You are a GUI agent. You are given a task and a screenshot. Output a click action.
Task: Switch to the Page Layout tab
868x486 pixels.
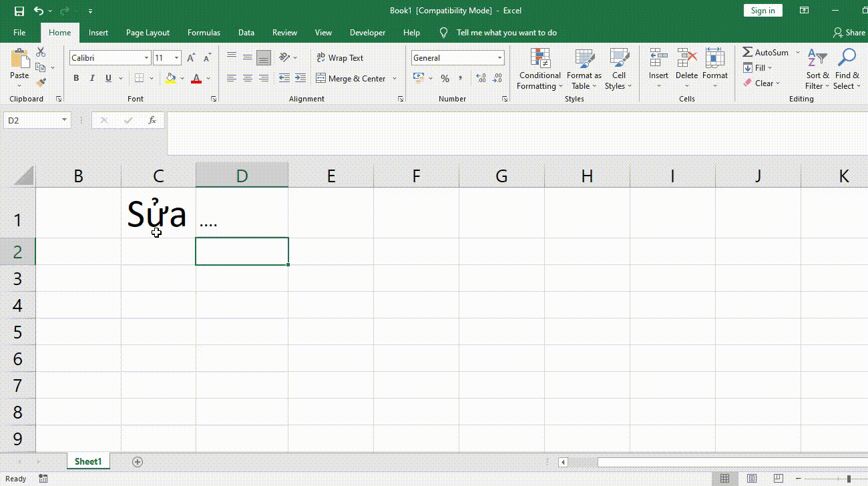(x=148, y=33)
